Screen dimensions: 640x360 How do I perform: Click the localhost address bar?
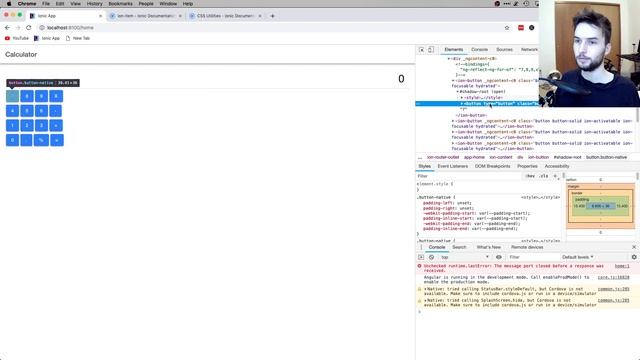(269, 28)
